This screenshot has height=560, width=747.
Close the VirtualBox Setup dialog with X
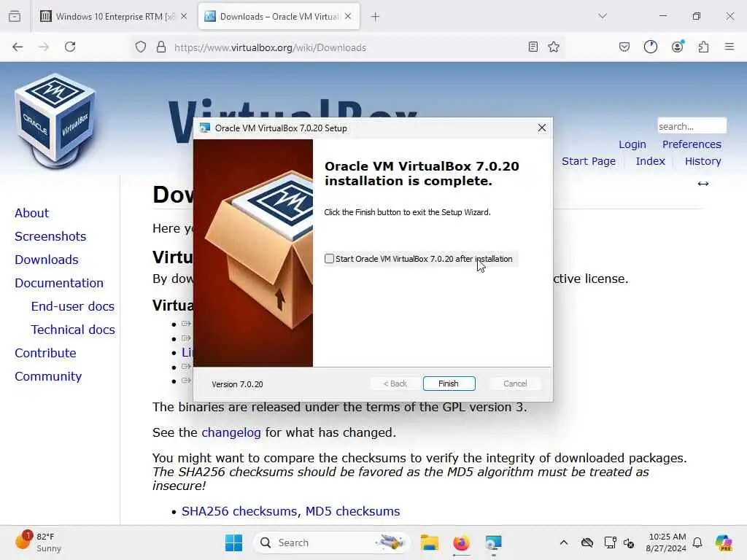click(x=542, y=128)
